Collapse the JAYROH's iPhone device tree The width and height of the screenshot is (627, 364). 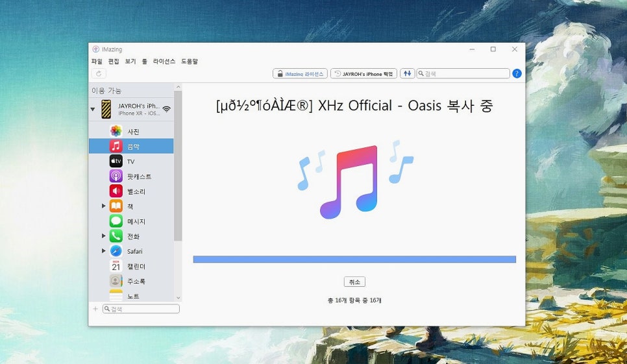[93, 109]
